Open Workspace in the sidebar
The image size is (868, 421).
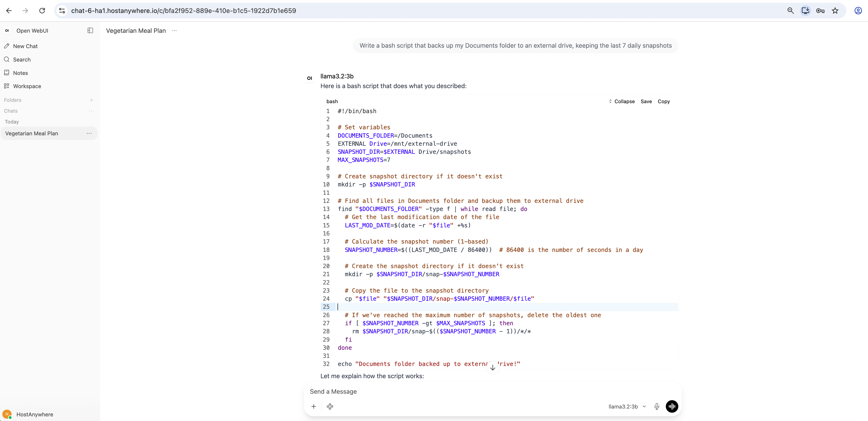27,86
